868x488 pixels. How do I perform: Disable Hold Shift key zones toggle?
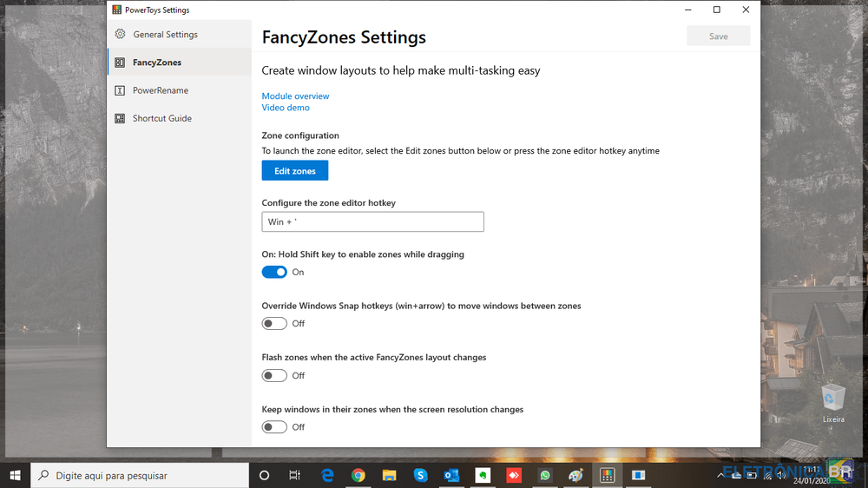(x=274, y=272)
